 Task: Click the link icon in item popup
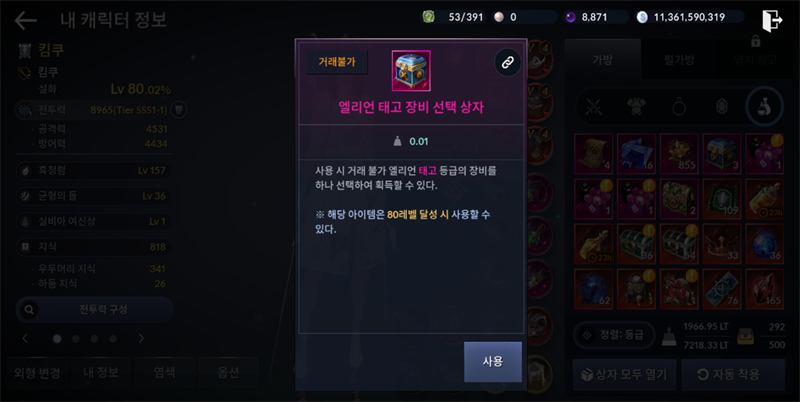tap(507, 62)
